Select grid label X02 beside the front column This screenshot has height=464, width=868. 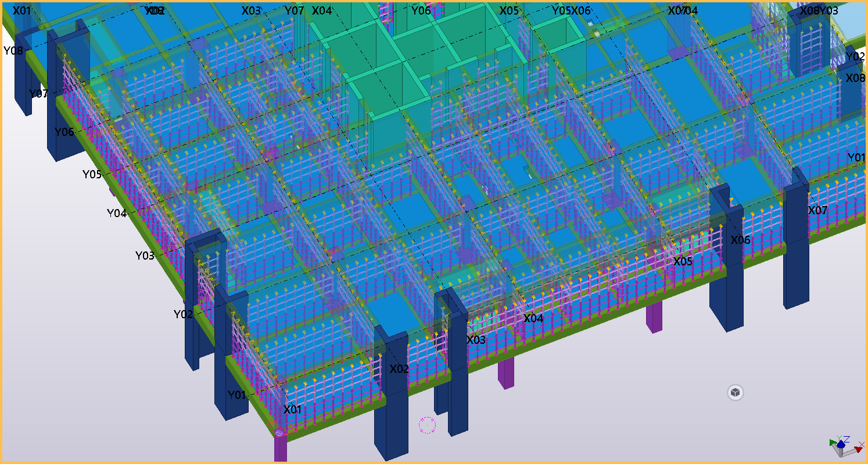[399, 369]
